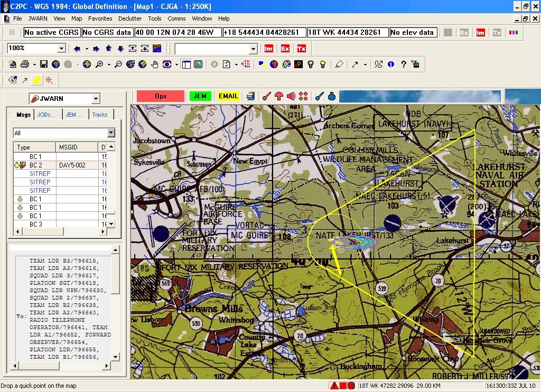The image size is (541, 392).
Task: Click the yellow light bulb icon
Action: click(x=323, y=64)
